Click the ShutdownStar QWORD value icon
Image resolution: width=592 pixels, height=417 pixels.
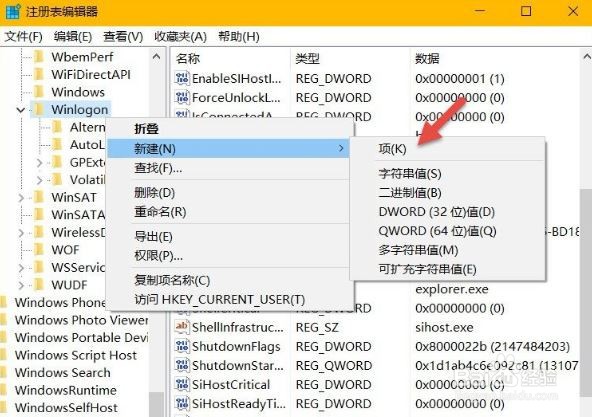click(182, 365)
